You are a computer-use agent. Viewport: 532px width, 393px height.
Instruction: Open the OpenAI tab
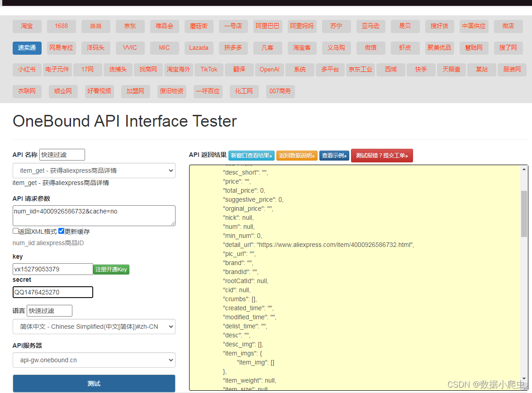[x=270, y=70]
